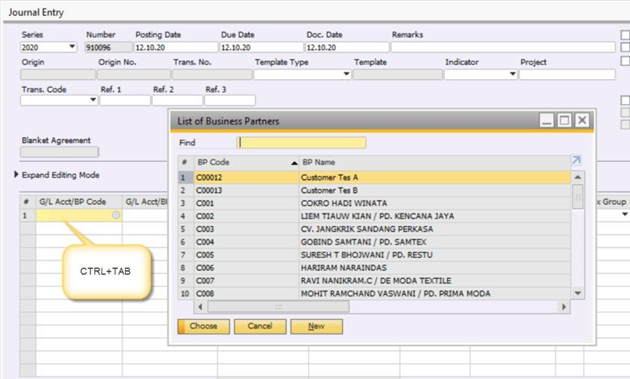630x379 pixels.
Task: Click the Ref. 1 field
Action: (x=125, y=100)
